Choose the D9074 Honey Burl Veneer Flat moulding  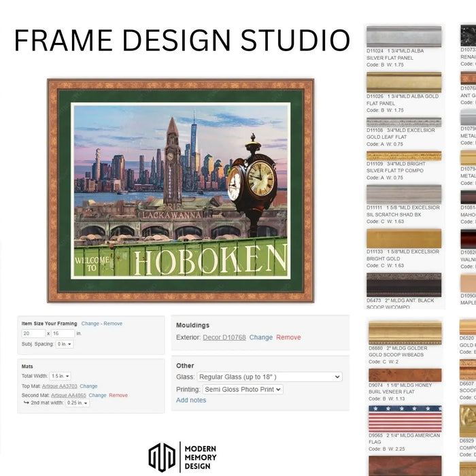click(x=405, y=375)
